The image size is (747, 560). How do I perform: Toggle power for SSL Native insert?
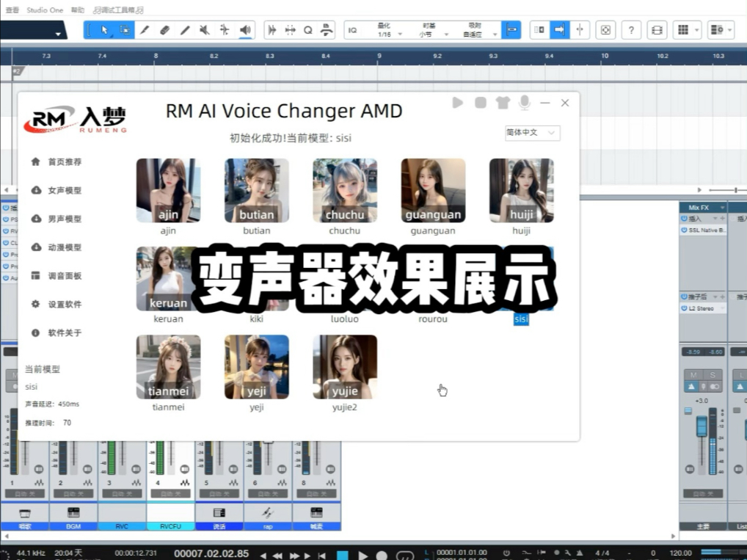684,230
